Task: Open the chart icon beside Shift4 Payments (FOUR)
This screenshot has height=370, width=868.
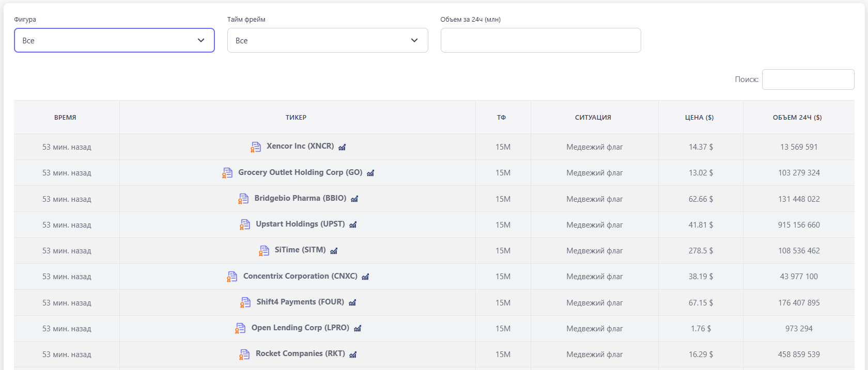Action: (x=352, y=302)
